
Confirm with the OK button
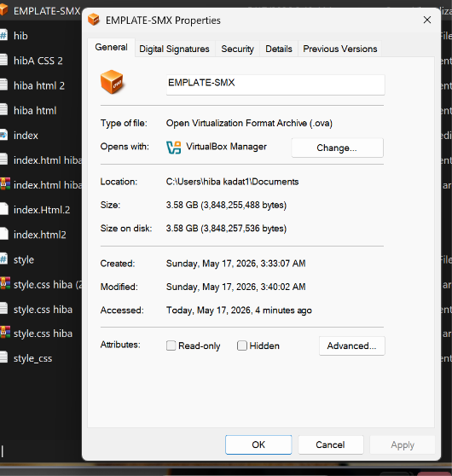coord(258,444)
